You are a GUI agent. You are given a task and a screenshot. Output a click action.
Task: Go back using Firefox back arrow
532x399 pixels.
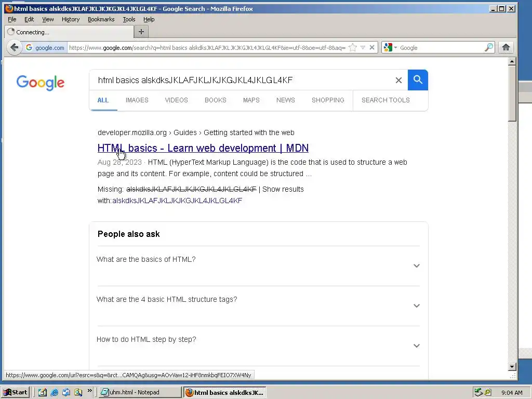[14, 47]
